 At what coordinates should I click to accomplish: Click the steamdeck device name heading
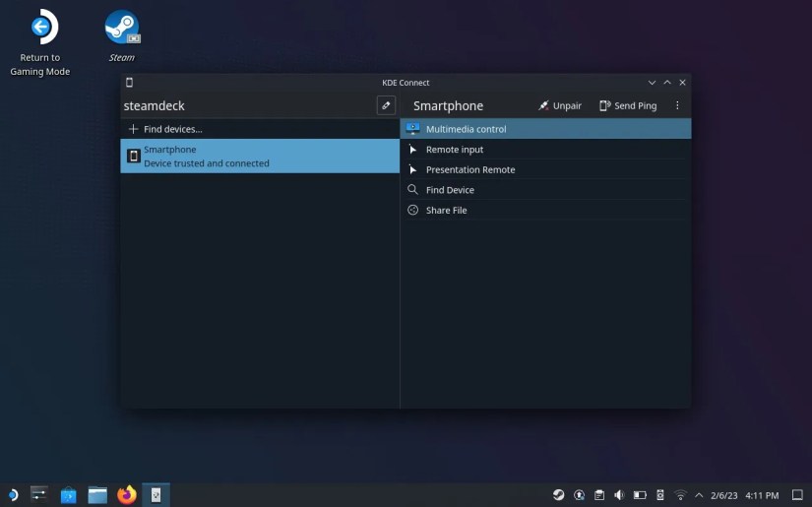tap(155, 105)
